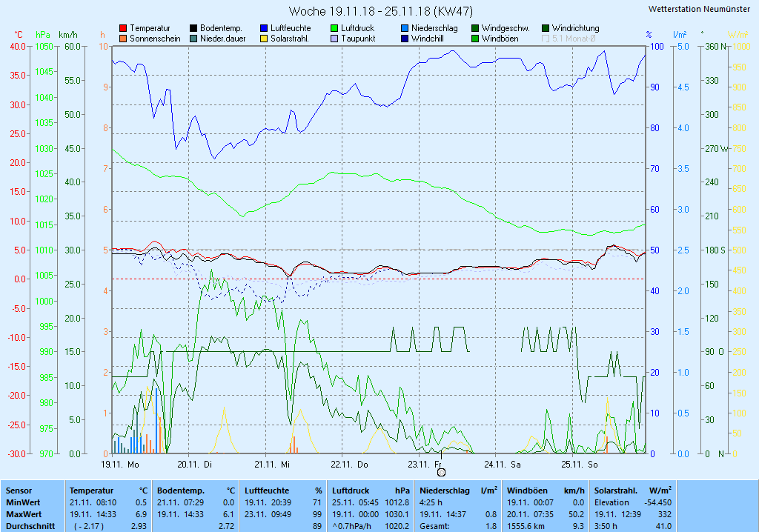Click the Windrichtung legend icon

click(x=546, y=28)
